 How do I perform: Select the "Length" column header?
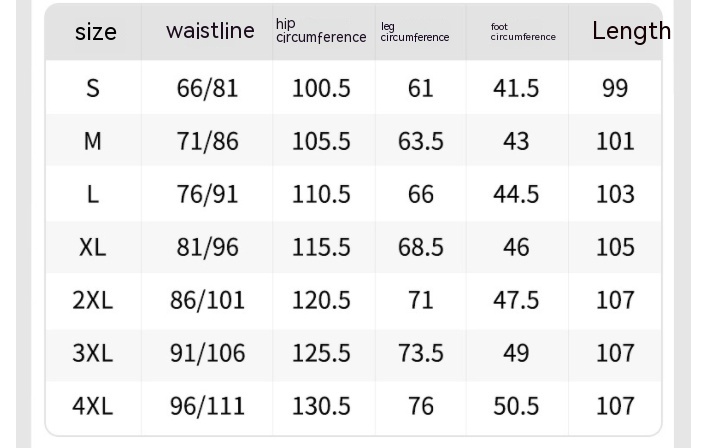(x=631, y=31)
